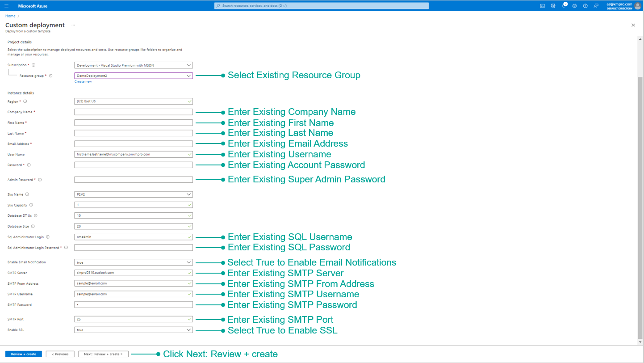Click Next : Review + create button
The width and height of the screenshot is (644, 363).
104,354
